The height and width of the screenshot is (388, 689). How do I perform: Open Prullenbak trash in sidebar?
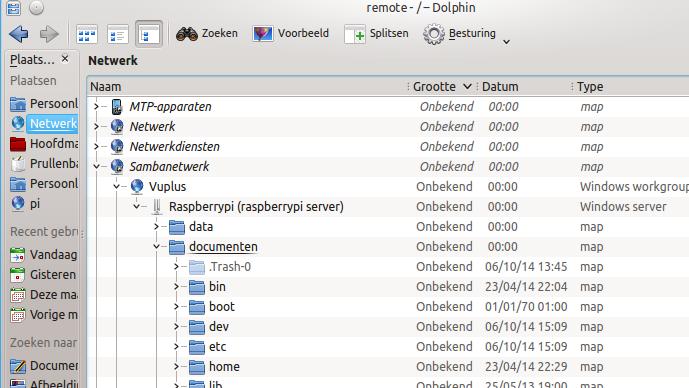pyautogui.click(x=44, y=163)
